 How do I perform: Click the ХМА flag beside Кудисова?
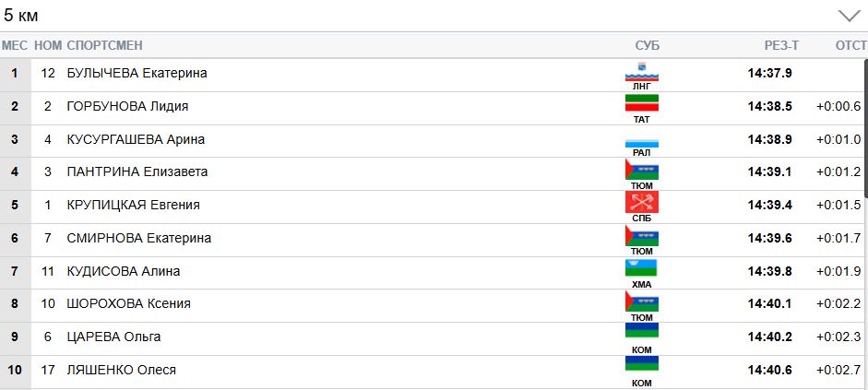(x=641, y=267)
